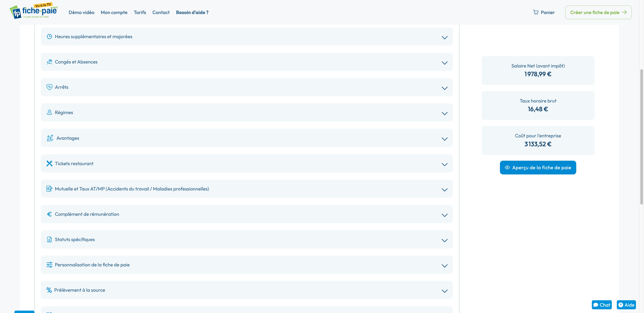Viewport: 644px width, 313px height.
Task: Open the Chat widget
Action: coord(602,305)
